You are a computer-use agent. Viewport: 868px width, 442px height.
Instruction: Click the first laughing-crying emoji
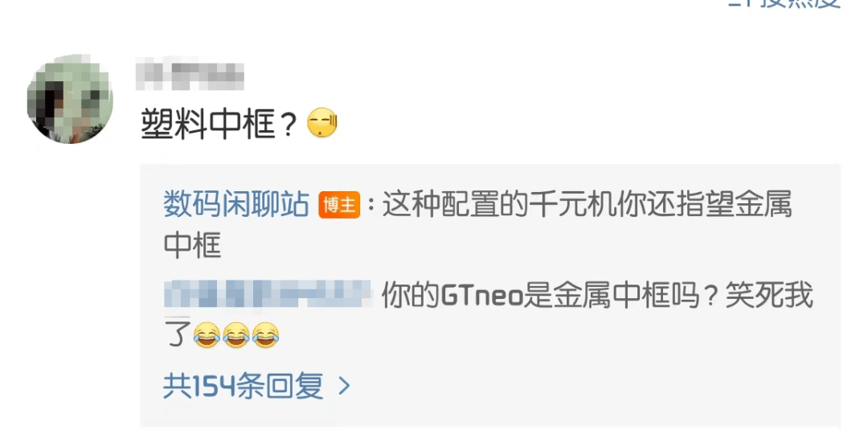pos(207,334)
